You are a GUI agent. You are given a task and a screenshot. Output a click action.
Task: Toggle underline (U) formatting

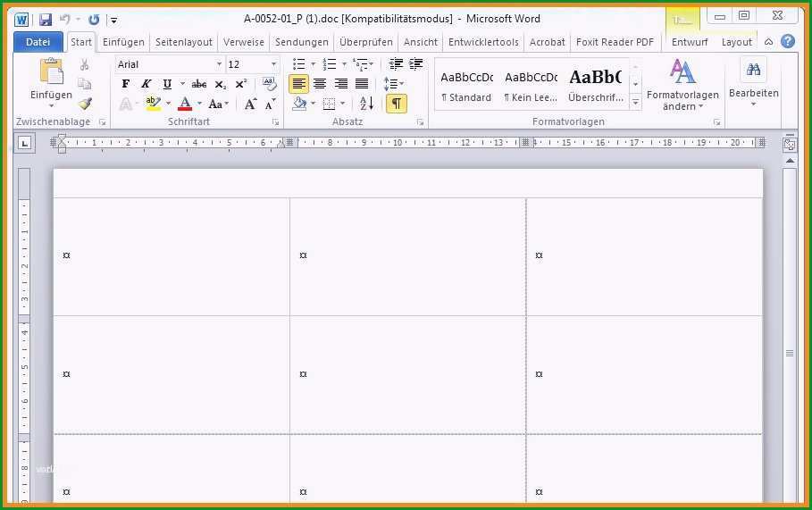point(167,84)
